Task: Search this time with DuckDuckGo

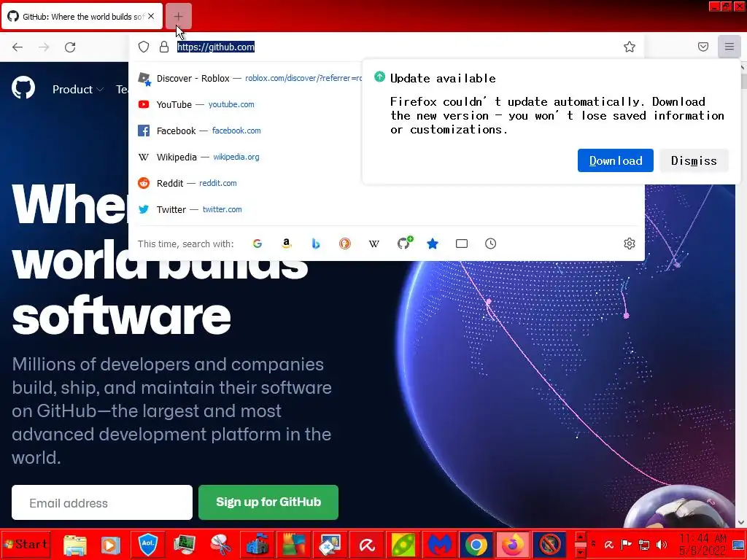Action: pyautogui.click(x=345, y=244)
